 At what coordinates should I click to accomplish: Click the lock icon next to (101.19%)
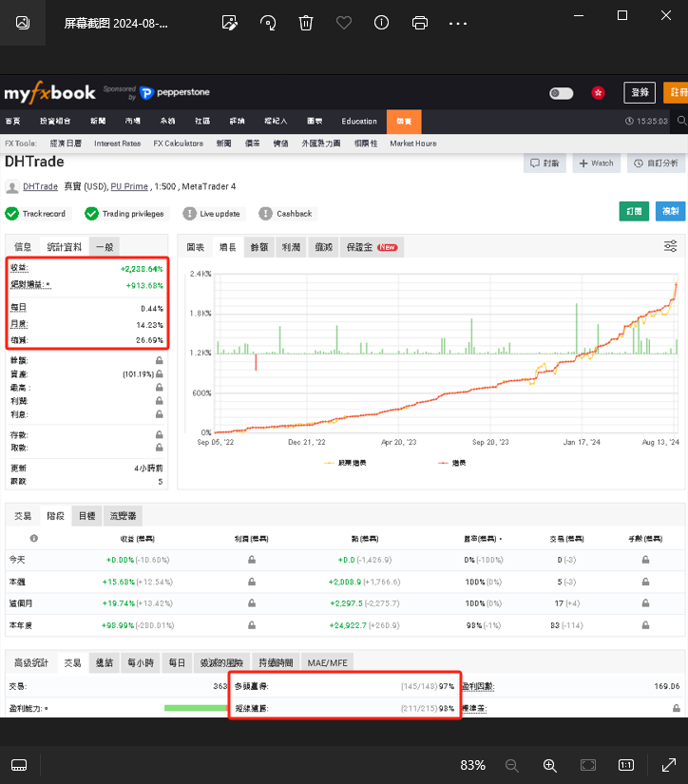[x=159, y=374]
